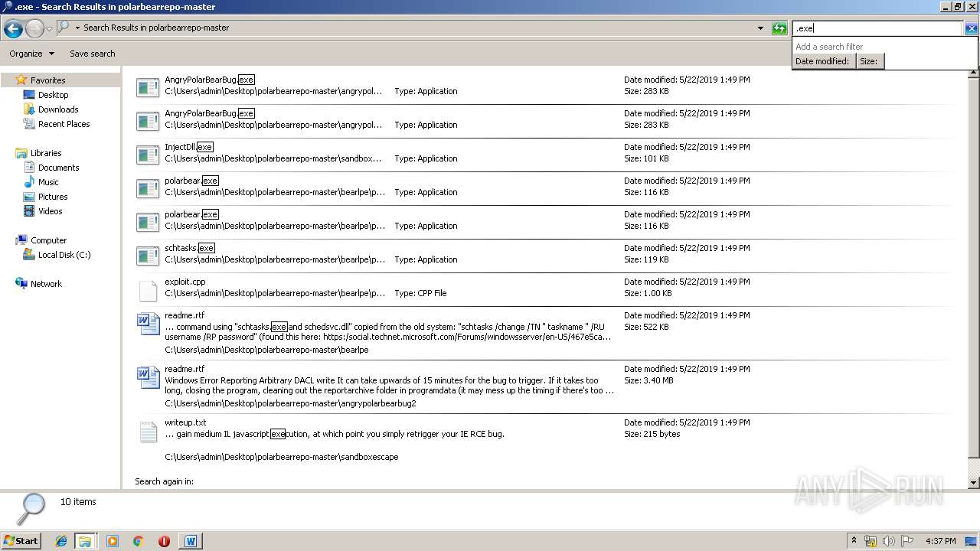Click the Music note icon

point(29,182)
